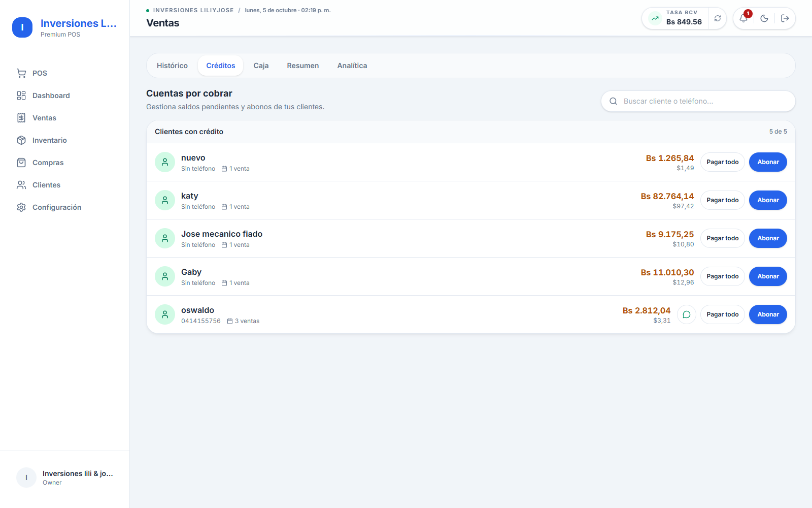
Task: Click oswaldo's phone number 0414155756
Action: point(201,321)
